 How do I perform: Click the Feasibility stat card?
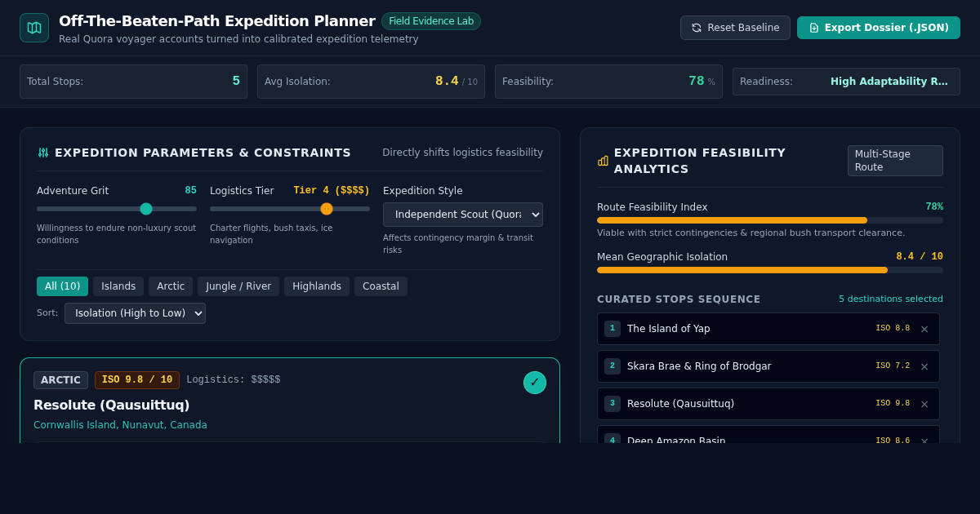(608, 82)
